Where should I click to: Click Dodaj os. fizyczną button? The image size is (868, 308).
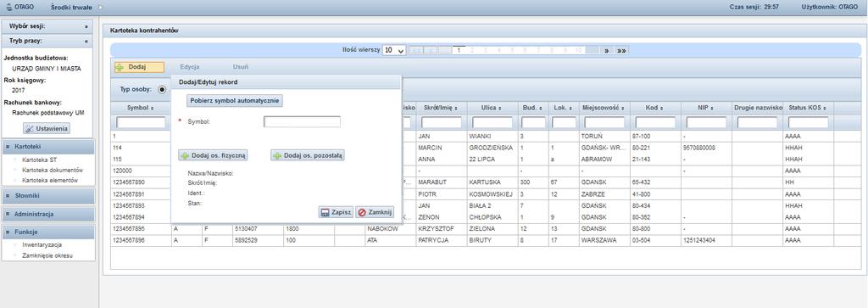(213, 156)
